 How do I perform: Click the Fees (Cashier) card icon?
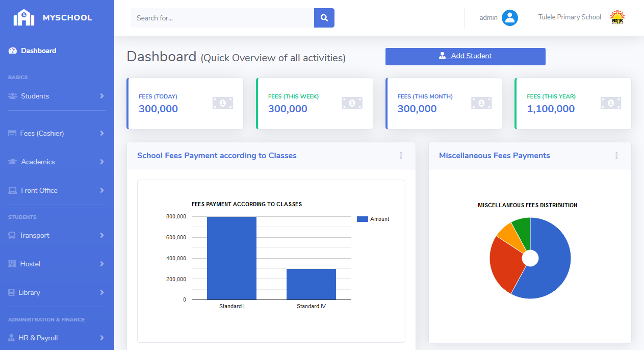[x=12, y=133]
